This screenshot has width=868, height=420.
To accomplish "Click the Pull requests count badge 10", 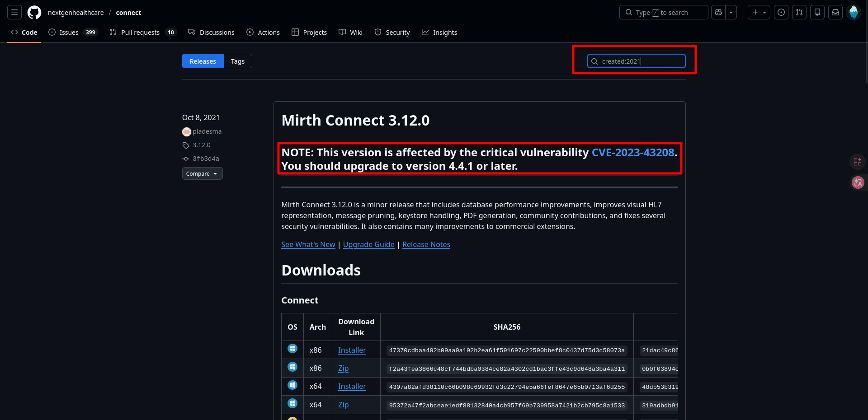I will click(171, 33).
